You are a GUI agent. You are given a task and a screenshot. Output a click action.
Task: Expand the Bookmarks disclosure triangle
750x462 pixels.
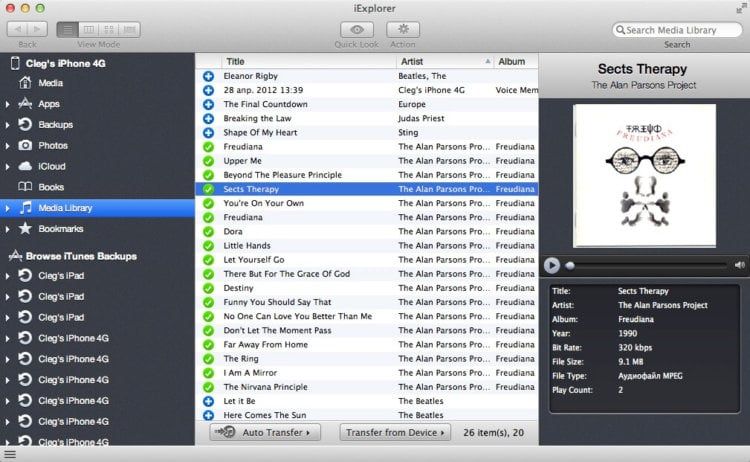(x=7, y=229)
